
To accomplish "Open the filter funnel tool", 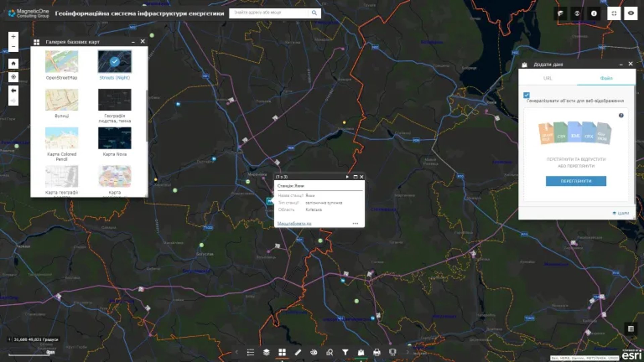I will coord(345,352).
